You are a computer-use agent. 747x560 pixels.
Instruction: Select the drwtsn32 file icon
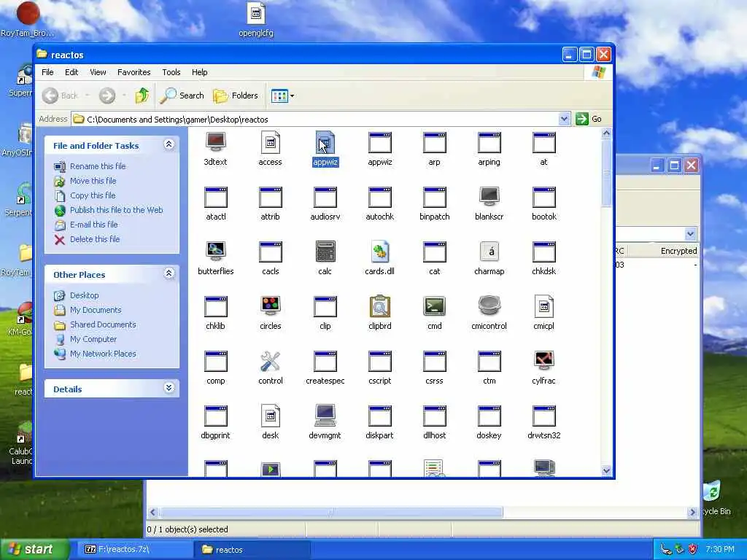(x=544, y=415)
